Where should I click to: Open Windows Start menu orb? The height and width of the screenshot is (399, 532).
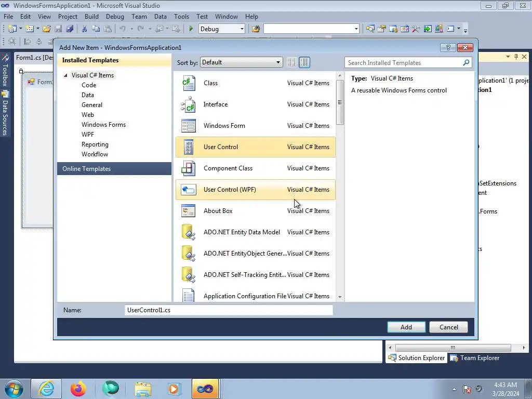(14, 389)
